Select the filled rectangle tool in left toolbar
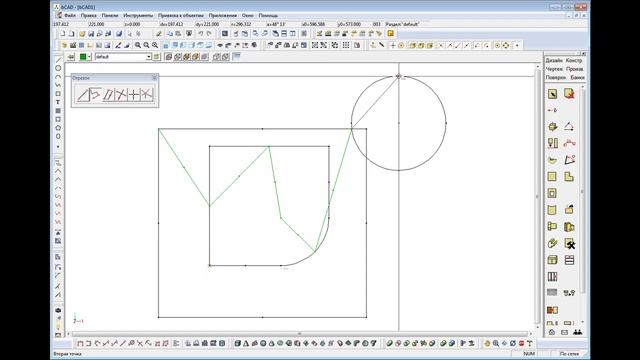 pyautogui.click(x=58, y=111)
